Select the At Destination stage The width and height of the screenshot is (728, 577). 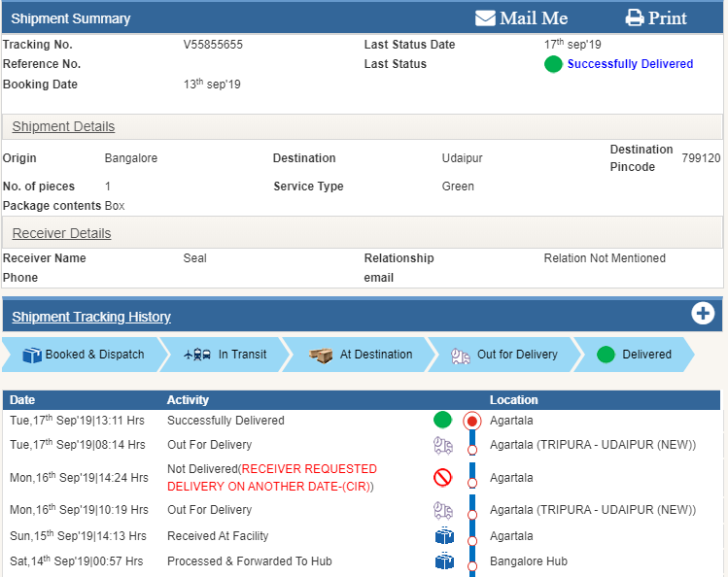coord(361,355)
